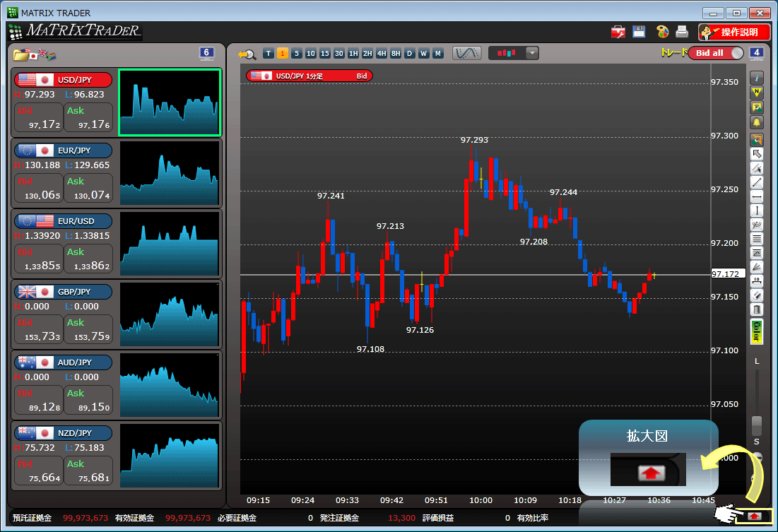Click the chart info 'i' icon
778x532 pixels.
coord(756,78)
